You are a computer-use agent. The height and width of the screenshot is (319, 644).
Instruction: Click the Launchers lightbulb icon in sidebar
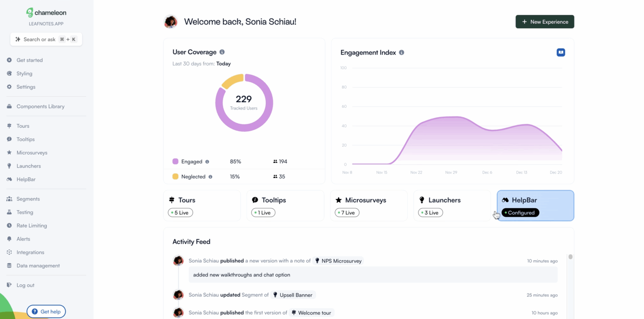[9, 166]
